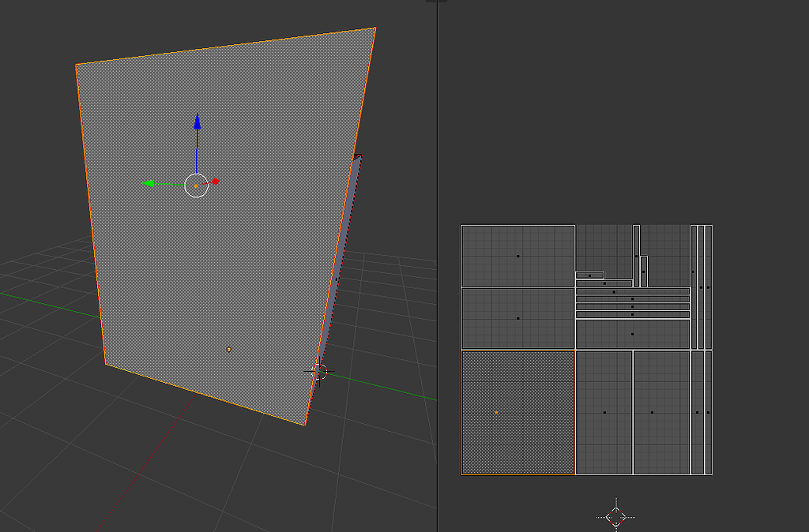Select the tall UV island right of the selected island
This screenshot has width=809, height=532.
pos(604,412)
